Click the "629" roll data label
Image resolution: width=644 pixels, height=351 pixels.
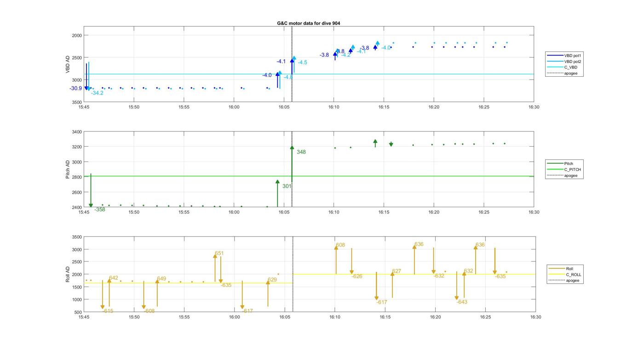point(272,280)
